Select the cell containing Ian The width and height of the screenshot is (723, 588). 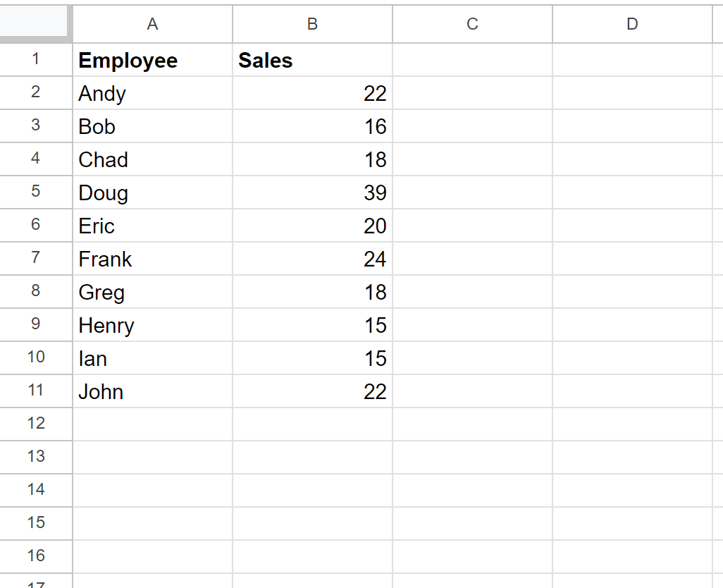152,358
